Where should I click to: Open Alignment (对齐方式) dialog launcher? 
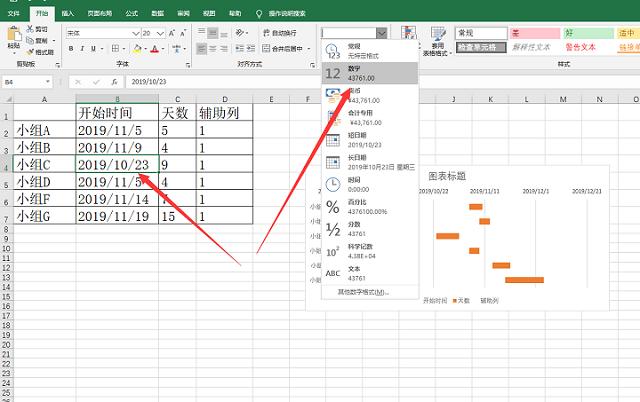(x=312, y=65)
